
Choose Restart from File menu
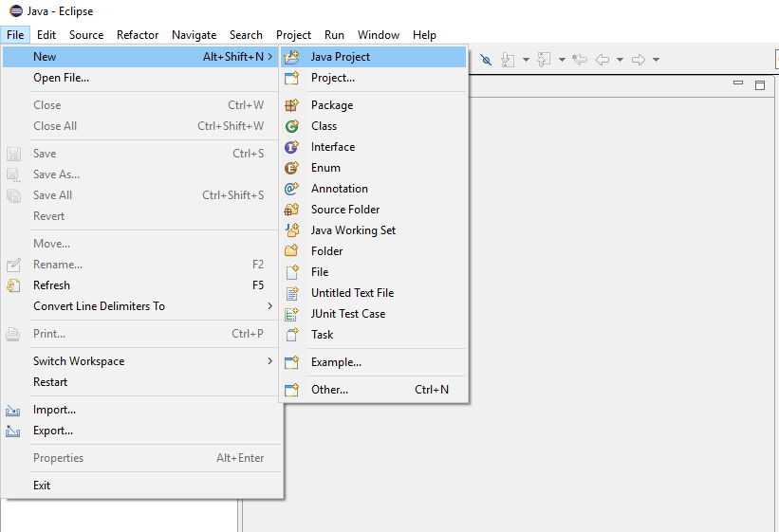point(141,382)
